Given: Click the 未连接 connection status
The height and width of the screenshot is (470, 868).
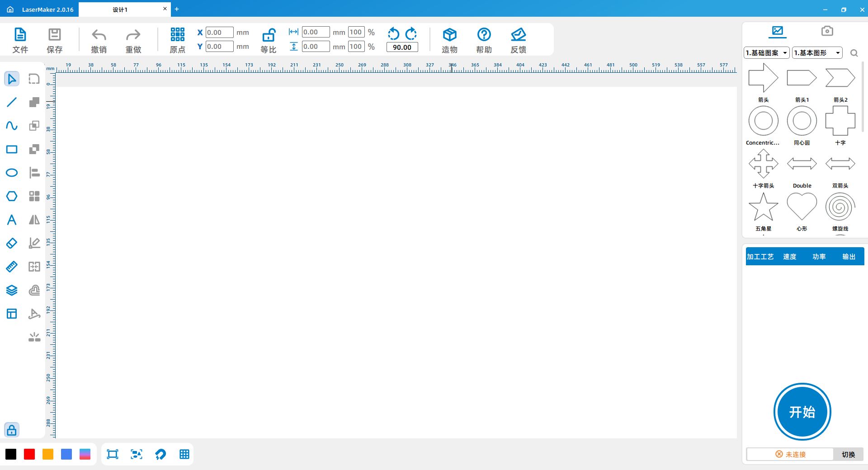Looking at the screenshot, I should click(x=790, y=454).
